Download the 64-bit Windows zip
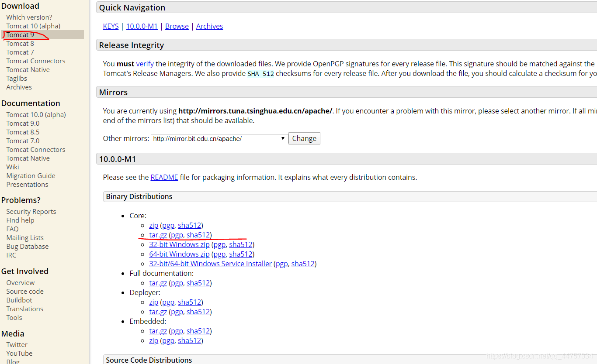The image size is (597, 364). pos(179,254)
